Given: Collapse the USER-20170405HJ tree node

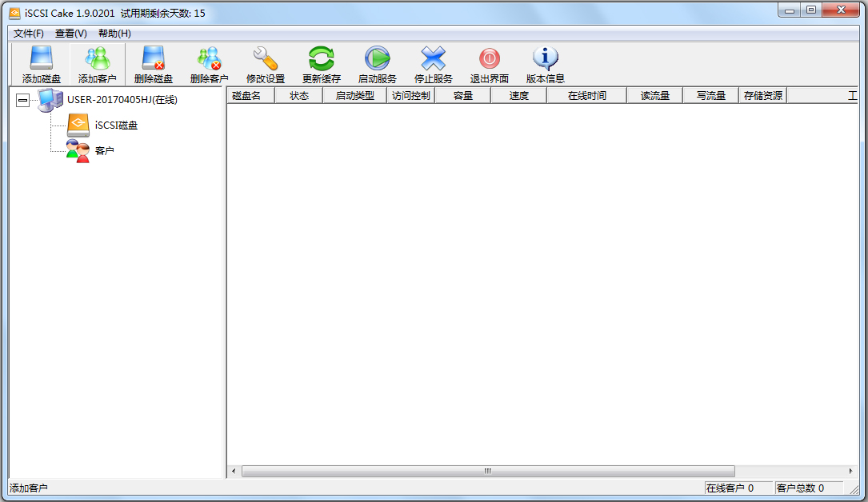Looking at the screenshot, I should (22, 100).
